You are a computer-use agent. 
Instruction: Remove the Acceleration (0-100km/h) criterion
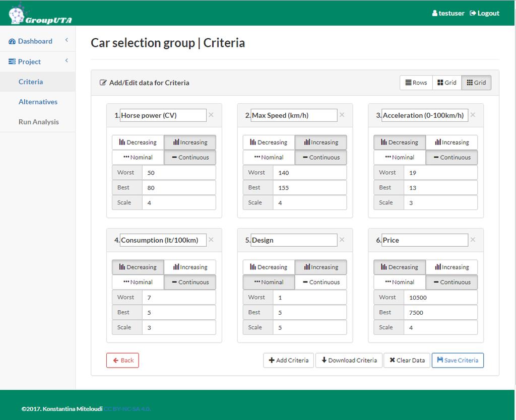473,115
